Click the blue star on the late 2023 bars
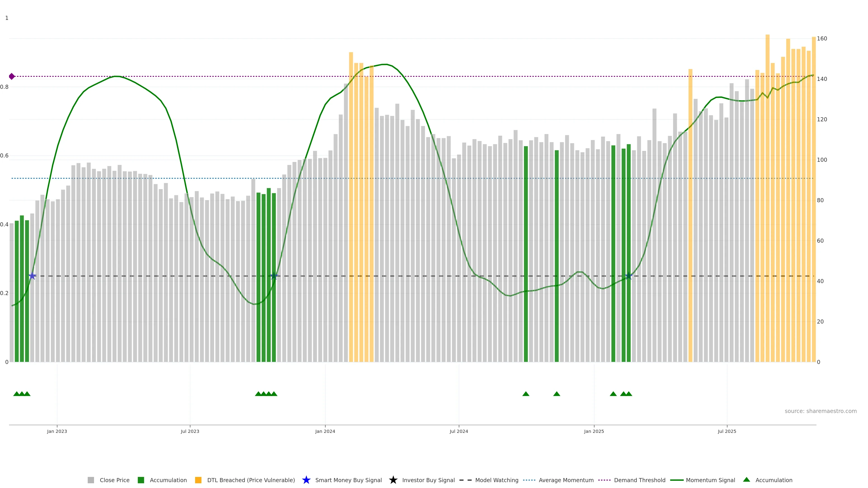The image size is (868, 488). (274, 276)
